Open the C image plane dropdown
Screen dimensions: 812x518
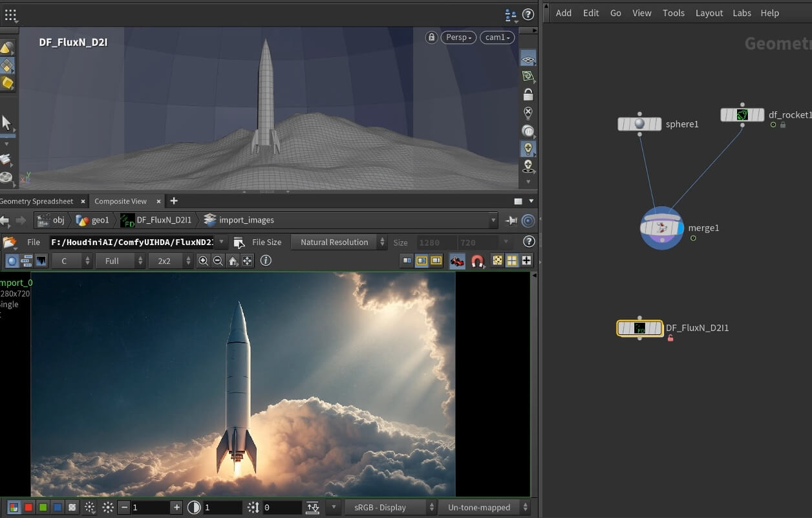(x=72, y=261)
